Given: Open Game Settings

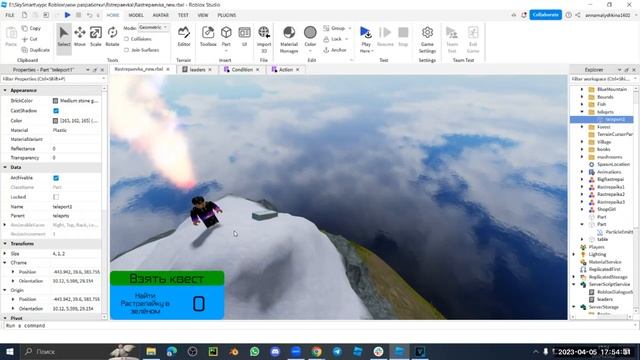Looking at the screenshot, I should coord(427,39).
